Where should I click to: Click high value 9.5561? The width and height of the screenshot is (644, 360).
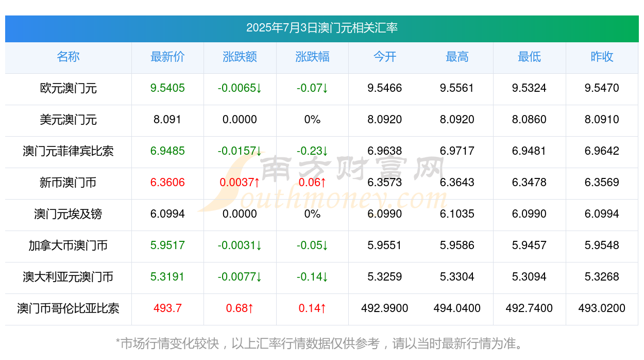pyautogui.click(x=457, y=88)
